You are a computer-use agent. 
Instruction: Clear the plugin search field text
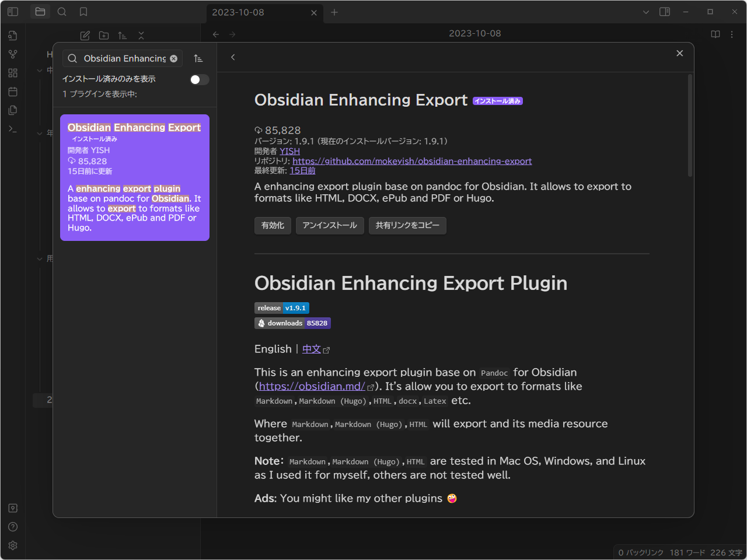(173, 58)
